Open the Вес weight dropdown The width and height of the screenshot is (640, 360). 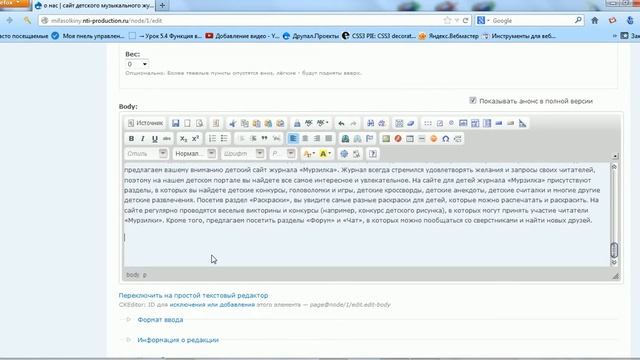[x=137, y=64]
